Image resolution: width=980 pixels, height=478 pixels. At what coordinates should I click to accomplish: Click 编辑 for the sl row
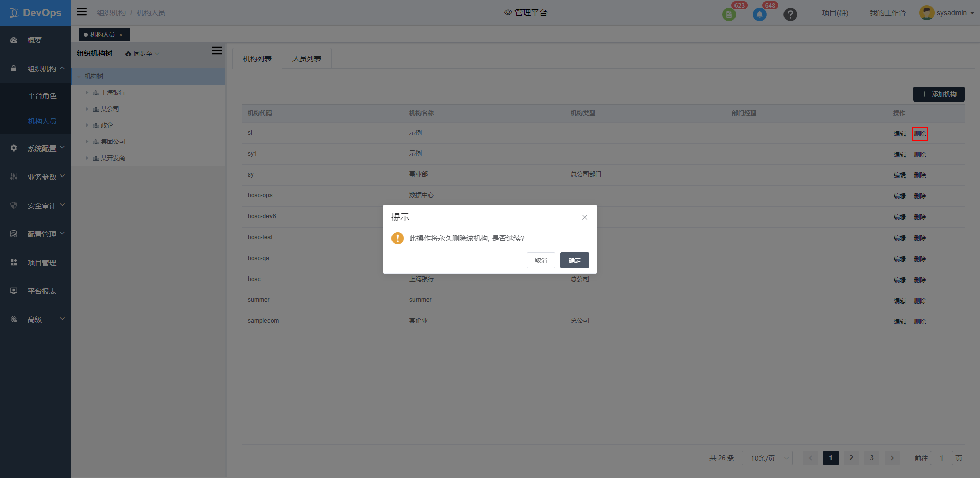click(900, 134)
